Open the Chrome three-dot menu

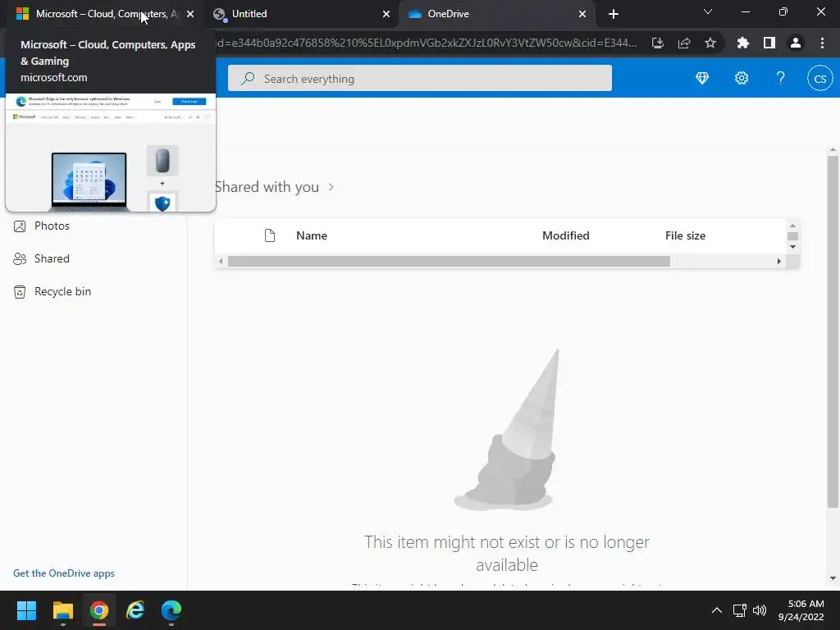[822, 43]
